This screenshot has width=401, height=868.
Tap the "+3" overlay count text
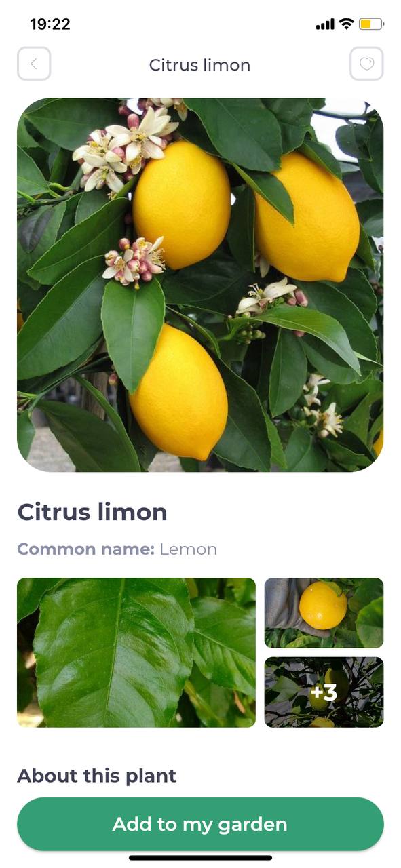[324, 692]
